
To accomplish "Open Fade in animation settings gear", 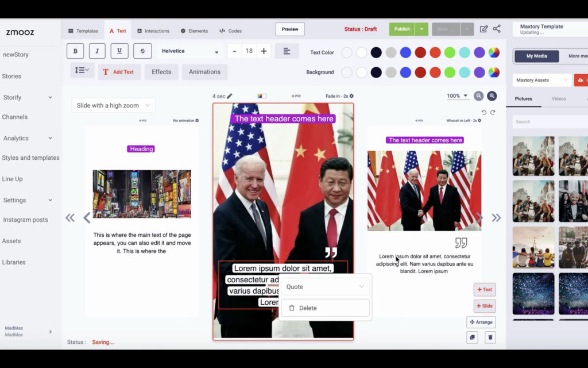I will pos(351,96).
